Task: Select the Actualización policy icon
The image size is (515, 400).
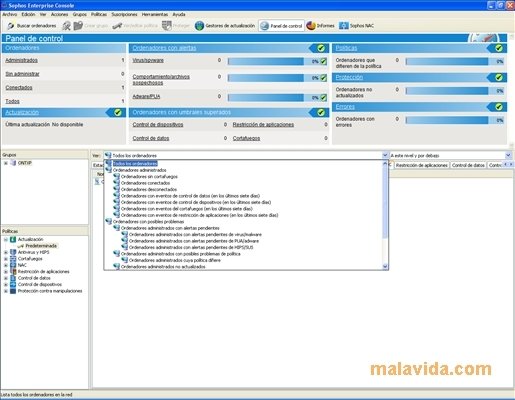Action: [x=13, y=239]
